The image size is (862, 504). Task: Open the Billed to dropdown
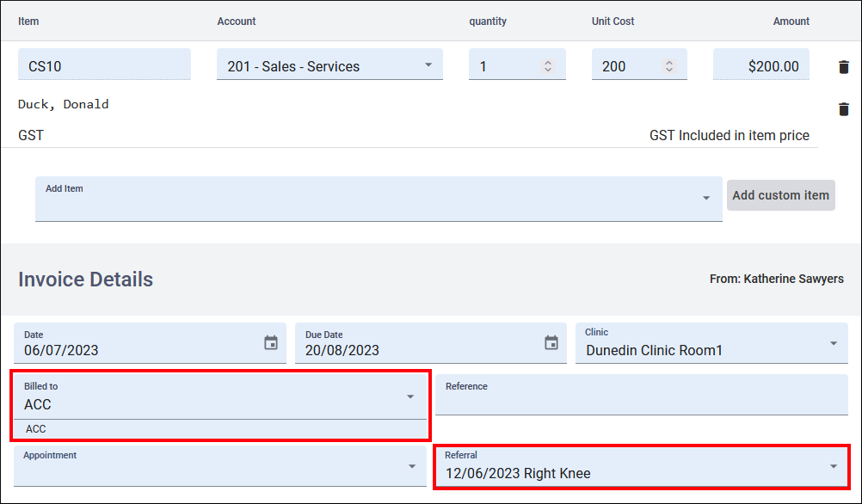coord(410,397)
